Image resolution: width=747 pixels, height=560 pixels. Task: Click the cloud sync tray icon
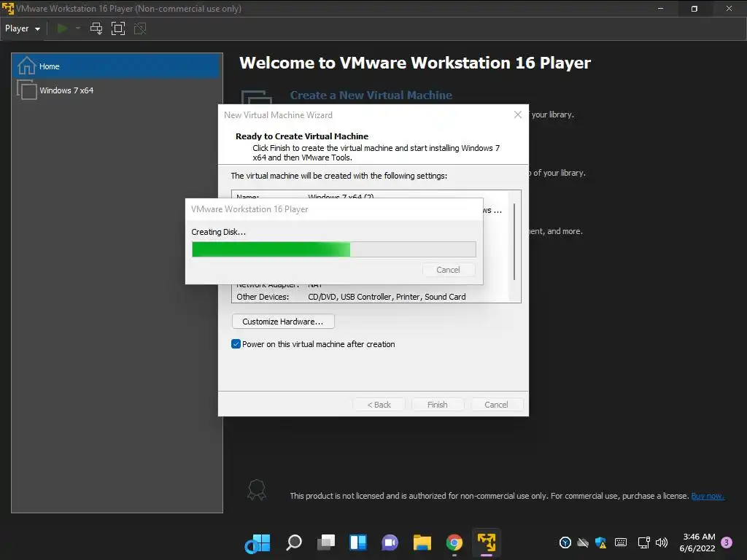(x=583, y=542)
